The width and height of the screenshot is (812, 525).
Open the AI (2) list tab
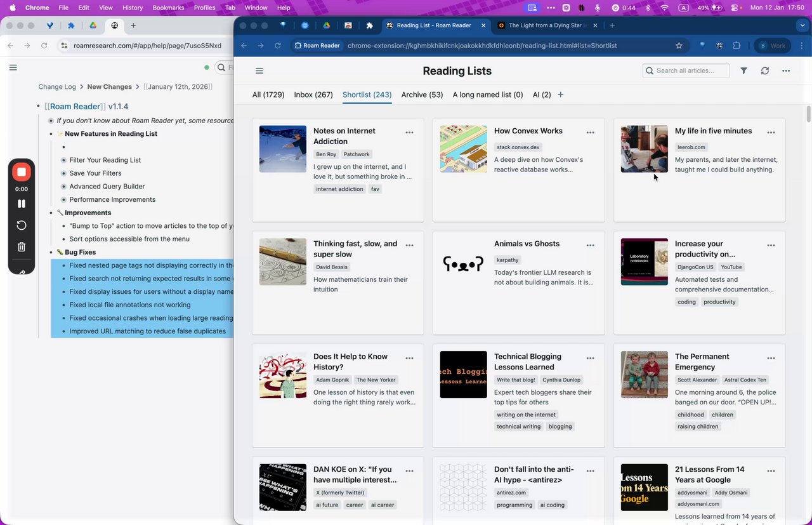pos(542,95)
